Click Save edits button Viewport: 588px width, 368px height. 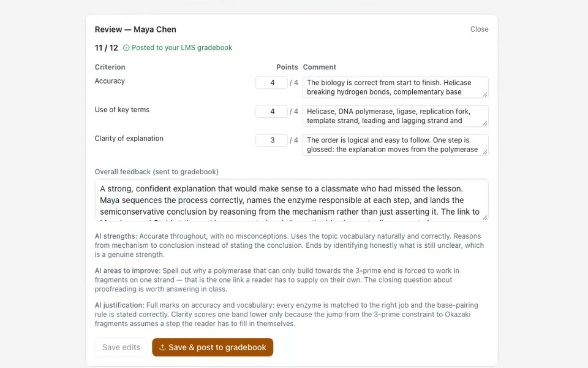click(x=121, y=347)
